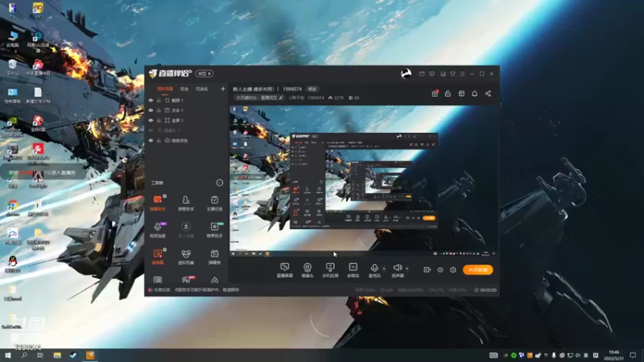Open the 多人连麦 download-style tool icon
This screenshot has height=362, width=644.
click(x=186, y=230)
